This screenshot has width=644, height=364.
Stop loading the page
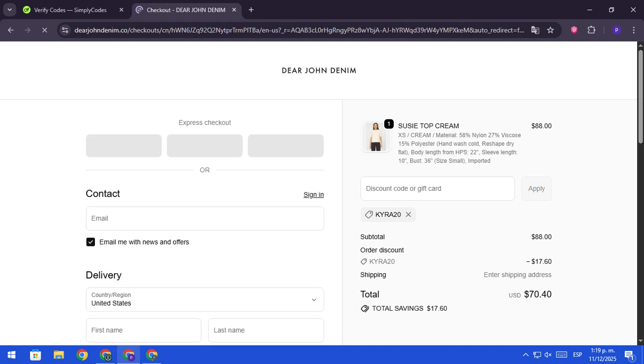(x=44, y=30)
